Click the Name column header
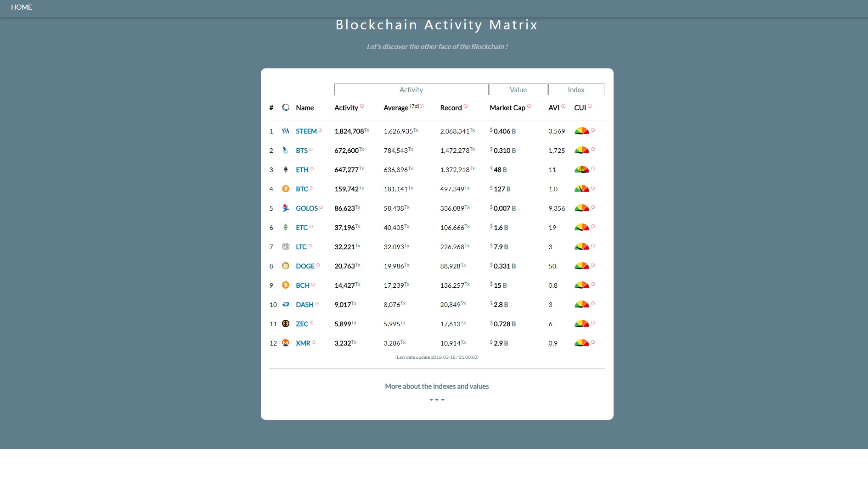868x491 pixels. click(x=304, y=108)
